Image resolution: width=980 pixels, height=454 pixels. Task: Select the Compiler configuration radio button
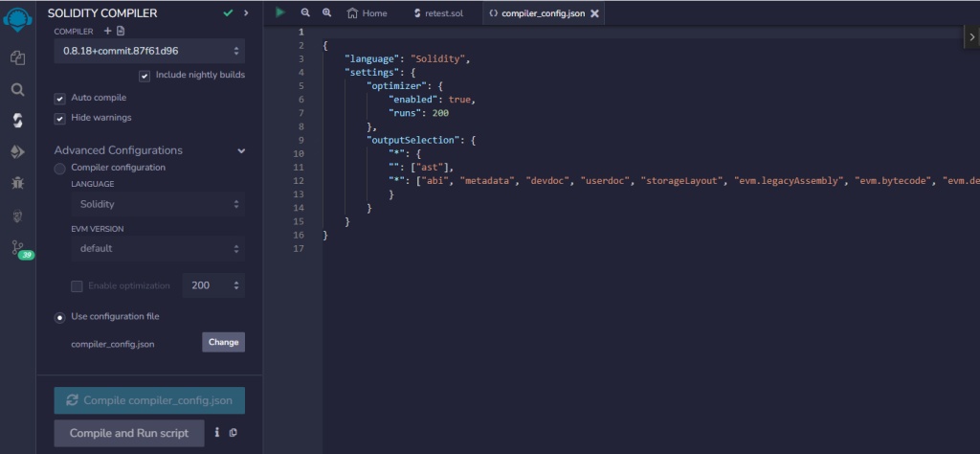pos(60,168)
